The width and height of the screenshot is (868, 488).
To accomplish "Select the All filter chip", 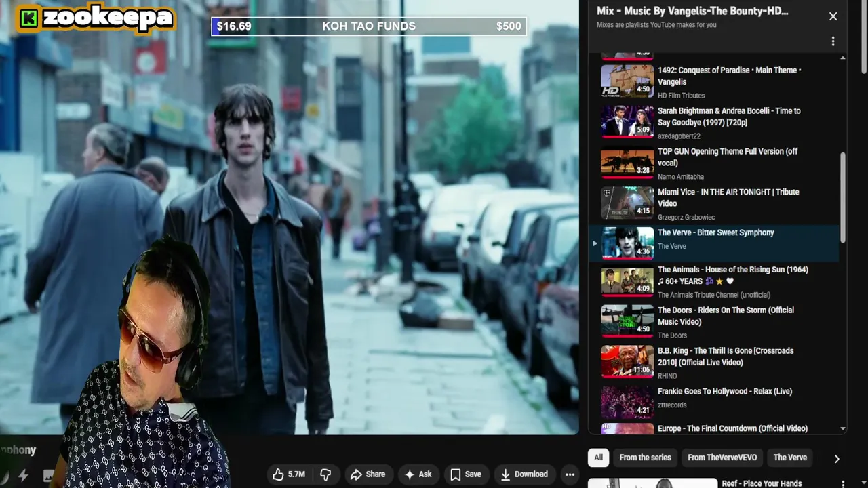I will pos(598,457).
